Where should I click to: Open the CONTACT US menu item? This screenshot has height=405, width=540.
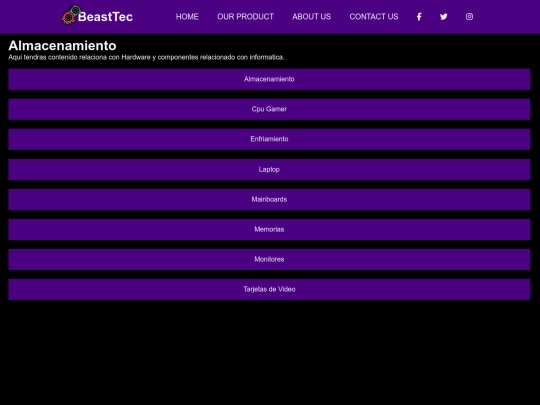click(x=374, y=17)
